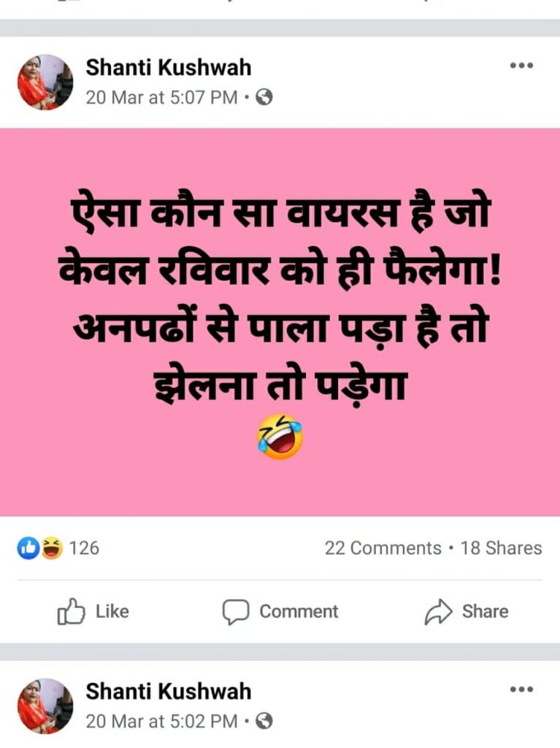View the 22 Comments
The height and width of the screenshot is (748, 560).
pos(383,548)
